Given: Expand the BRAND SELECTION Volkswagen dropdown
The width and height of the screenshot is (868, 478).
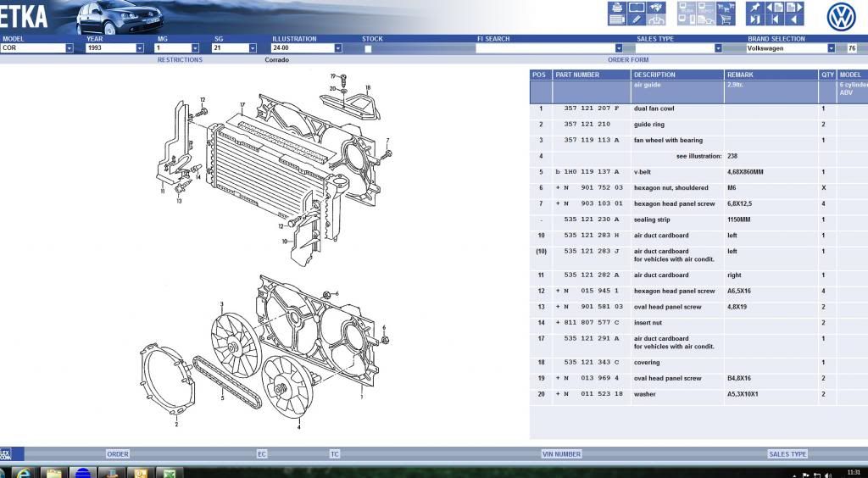Looking at the screenshot, I should (831, 49).
